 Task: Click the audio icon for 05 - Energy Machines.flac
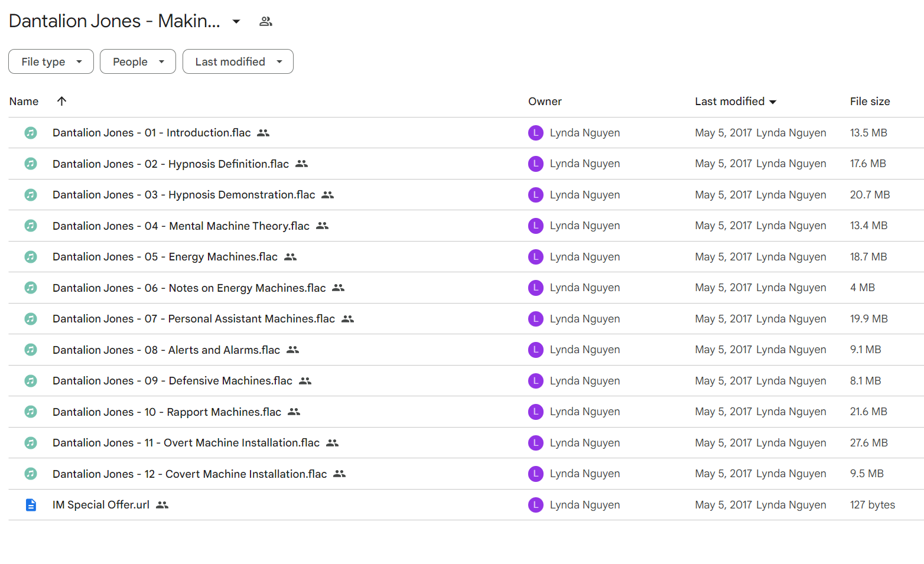(x=31, y=257)
